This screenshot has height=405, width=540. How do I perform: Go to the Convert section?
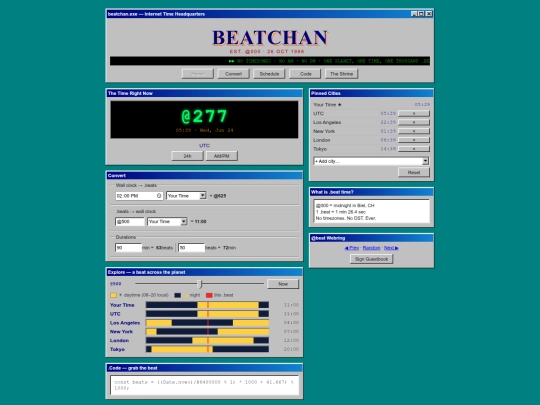(x=233, y=74)
